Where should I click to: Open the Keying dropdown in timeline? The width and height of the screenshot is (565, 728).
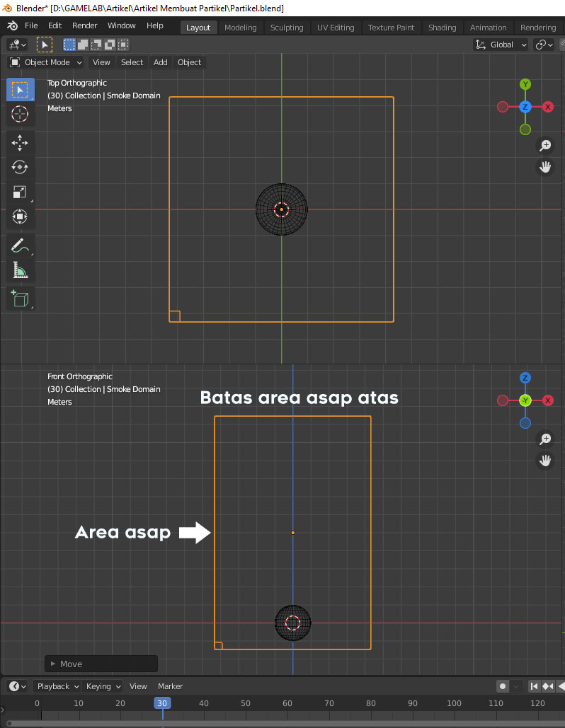(103, 686)
